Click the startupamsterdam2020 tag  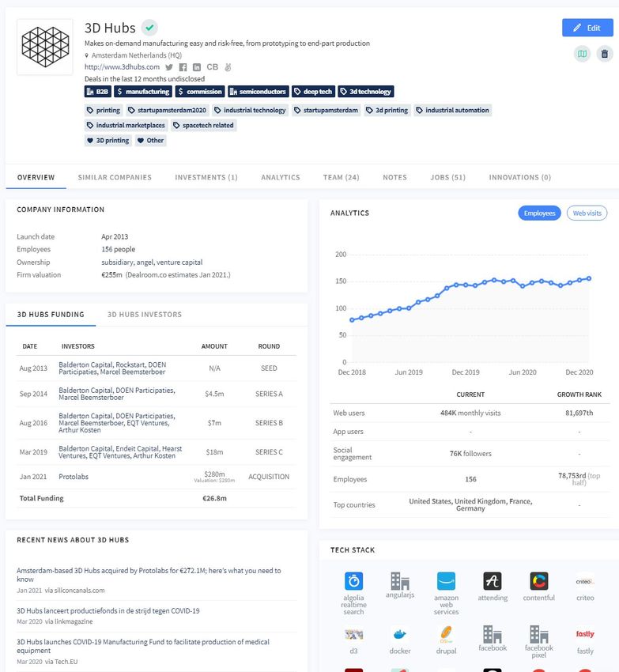click(168, 110)
